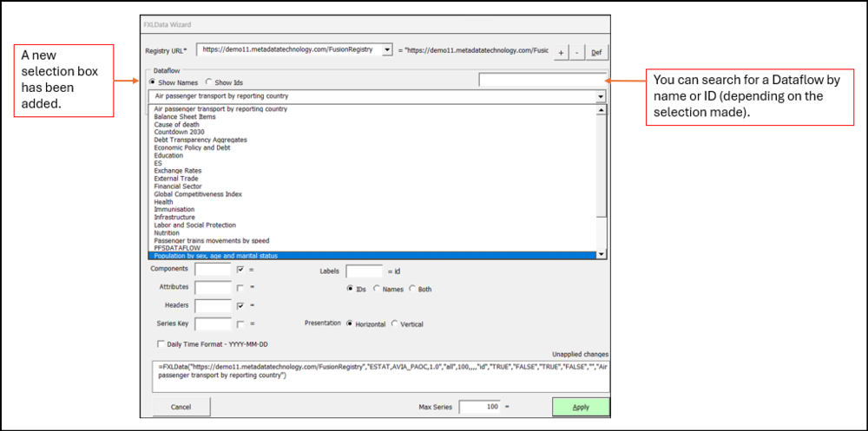868x431 pixels.
Task: Click the Cancel button
Action: (181, 407)
